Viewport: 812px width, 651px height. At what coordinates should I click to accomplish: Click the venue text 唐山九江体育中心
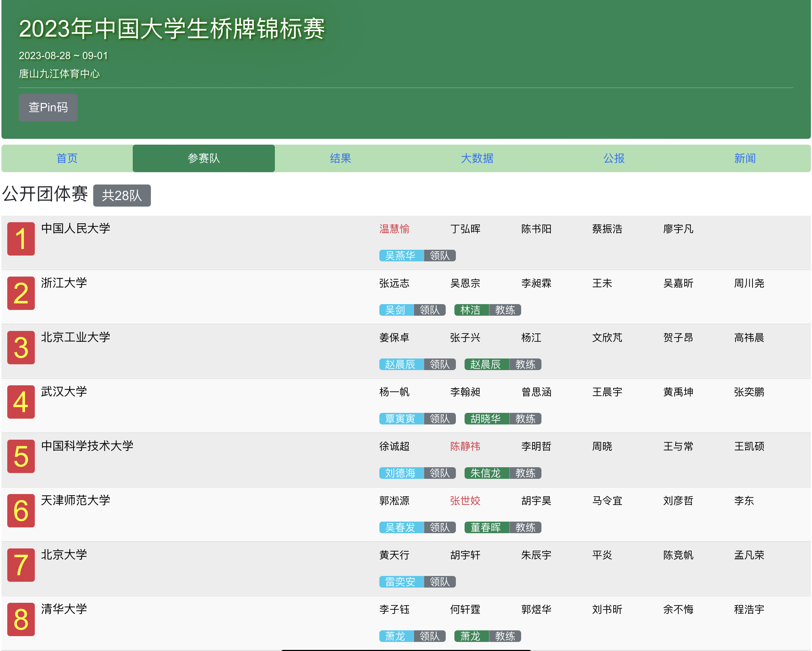point(59,74)
